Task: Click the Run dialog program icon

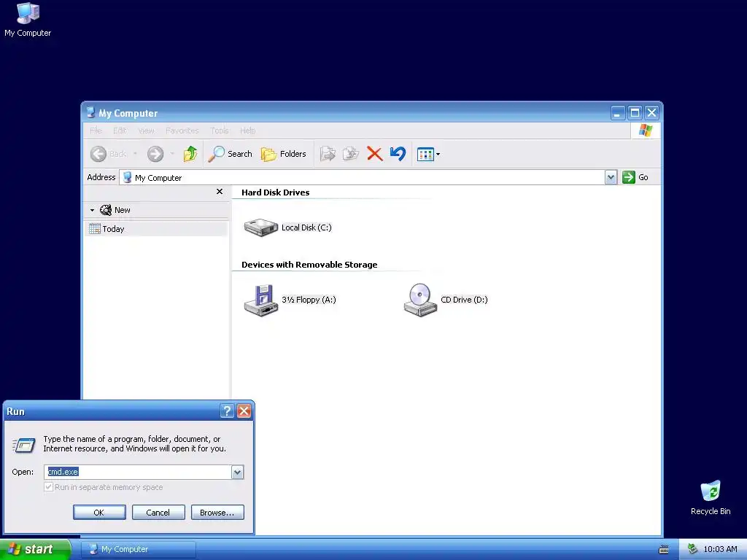Action: pos(23,446)
